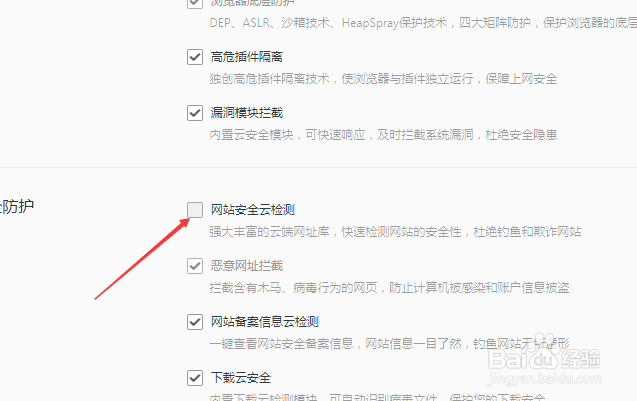Uncheck the 漏洞模块拦截 checkbox box

pyautogui.click(x=195, y=113)
